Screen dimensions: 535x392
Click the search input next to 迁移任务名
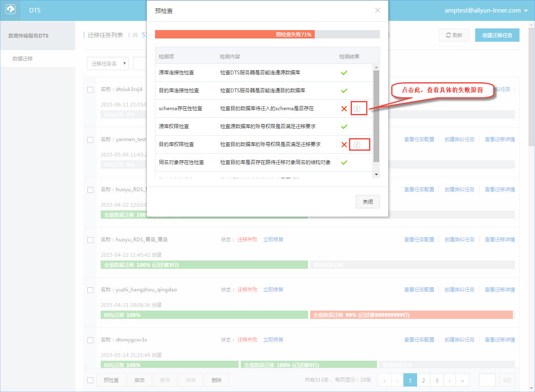click(x=140, y=63)
